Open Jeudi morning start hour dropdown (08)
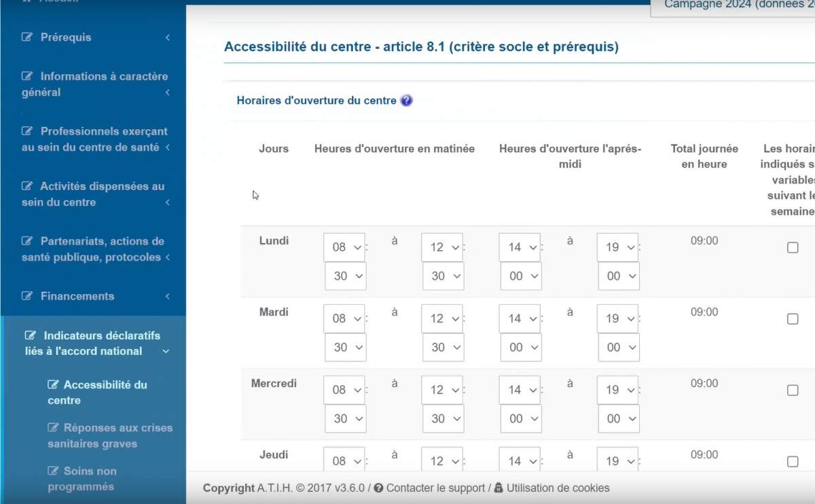The image size is (815, 504). click(344, 460)
